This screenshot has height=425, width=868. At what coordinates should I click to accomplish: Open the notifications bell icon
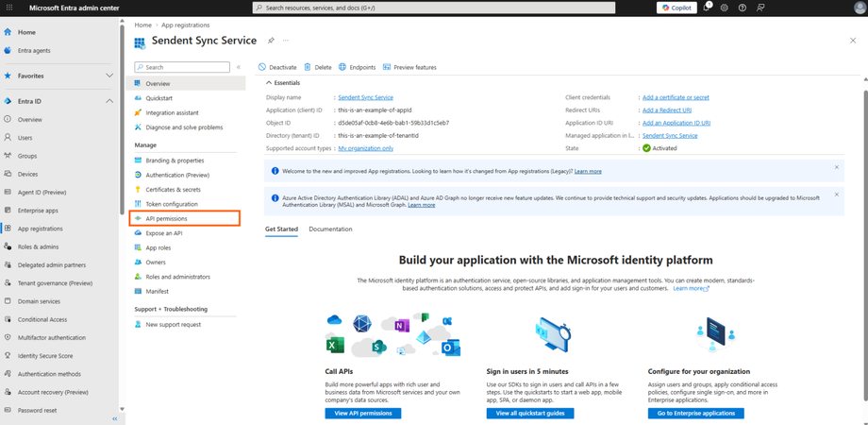tap(707, 8)
